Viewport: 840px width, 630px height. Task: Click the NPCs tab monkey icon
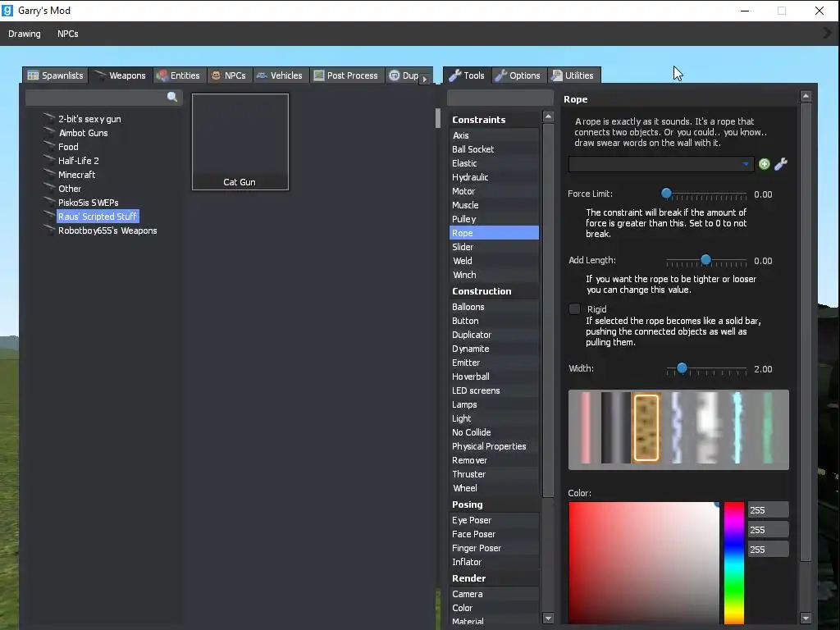(x=217, y=75)
